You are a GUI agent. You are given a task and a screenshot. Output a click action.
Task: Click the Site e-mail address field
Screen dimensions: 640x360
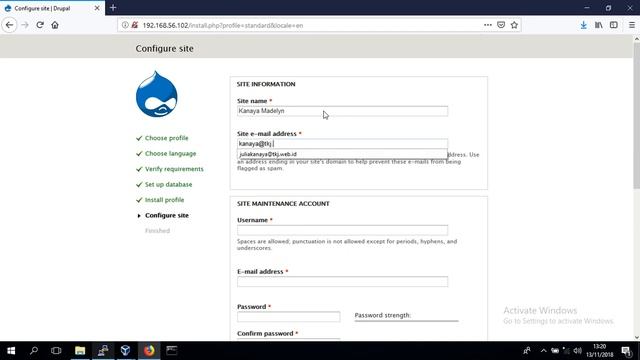342,144
